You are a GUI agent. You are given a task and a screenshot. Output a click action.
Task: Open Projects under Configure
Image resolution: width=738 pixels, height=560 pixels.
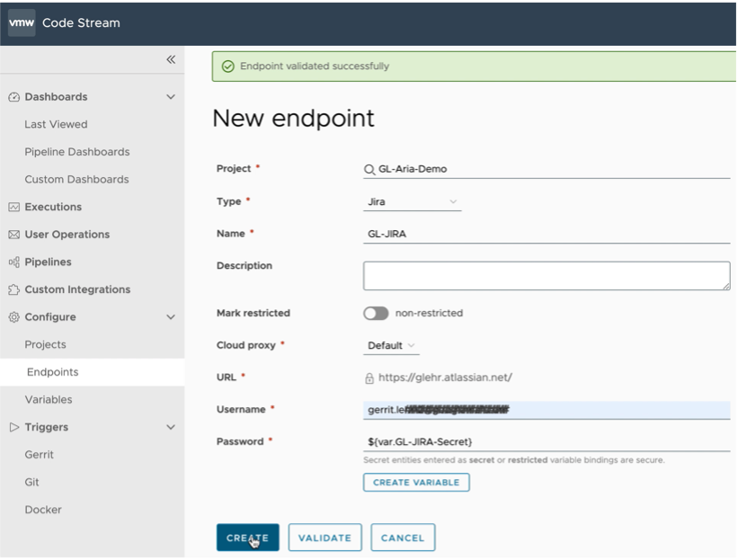[45, 344]
